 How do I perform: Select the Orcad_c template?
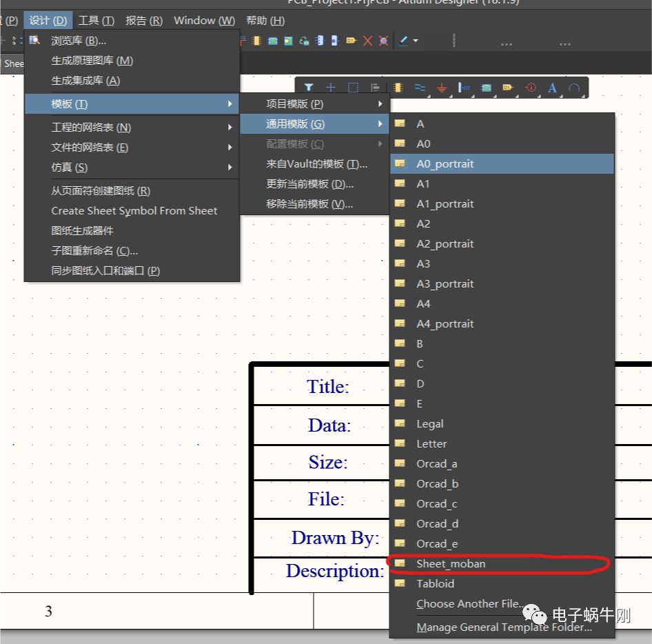click(x=502, y=504)
